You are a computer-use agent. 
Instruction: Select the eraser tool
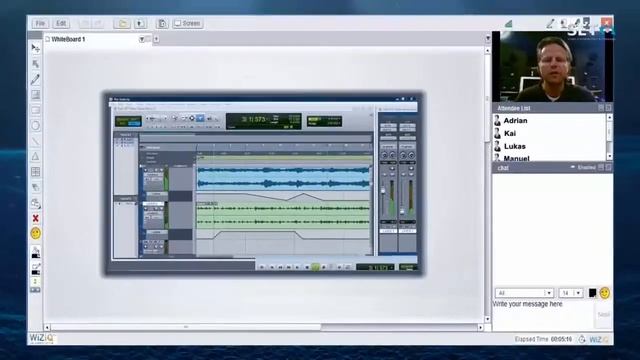(x=36, y=187)
